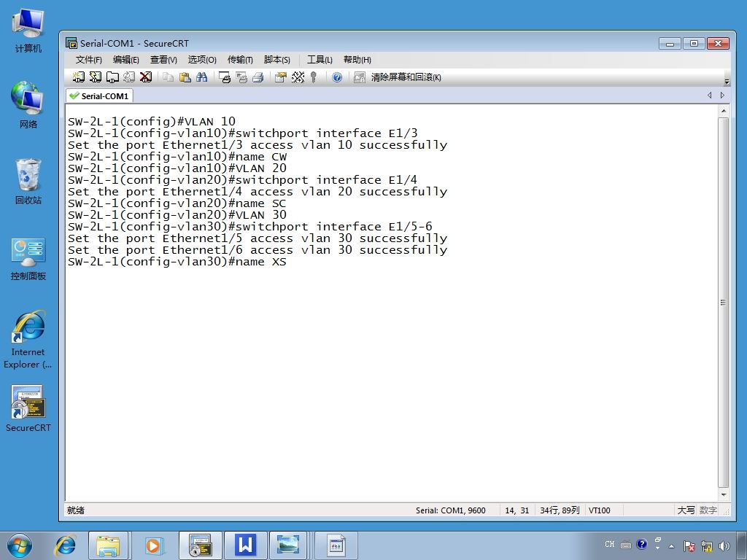Open 网络 desktop icon
The image size is (747, 560).
tap(28, 105)
